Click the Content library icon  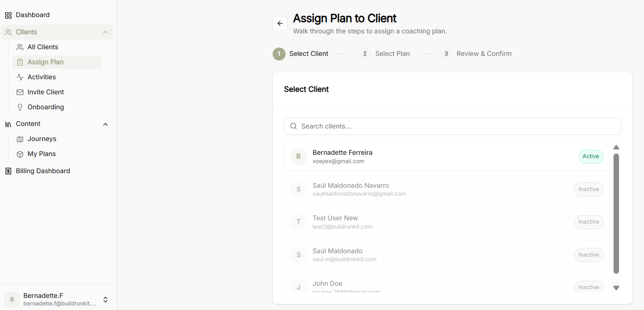pos(8,124)
